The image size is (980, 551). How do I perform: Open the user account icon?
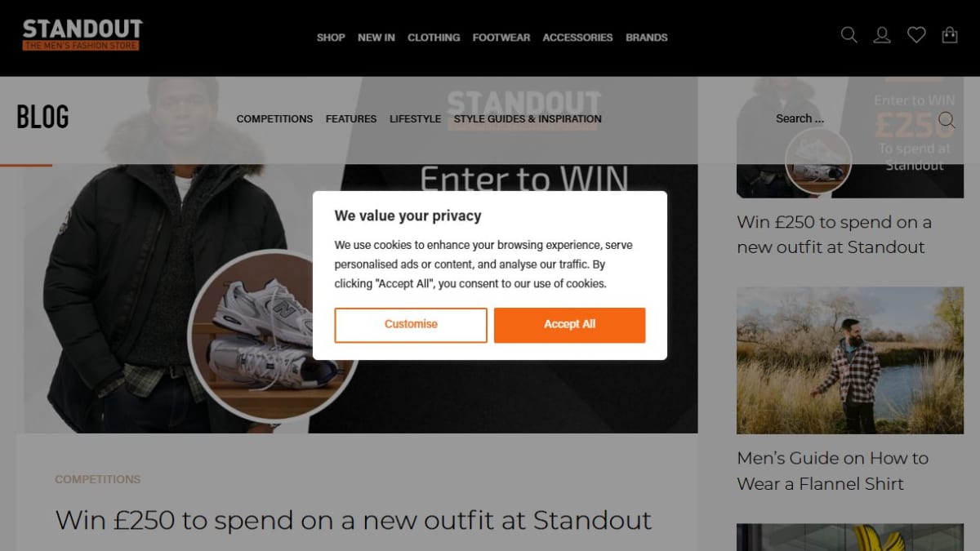point(882,35)
